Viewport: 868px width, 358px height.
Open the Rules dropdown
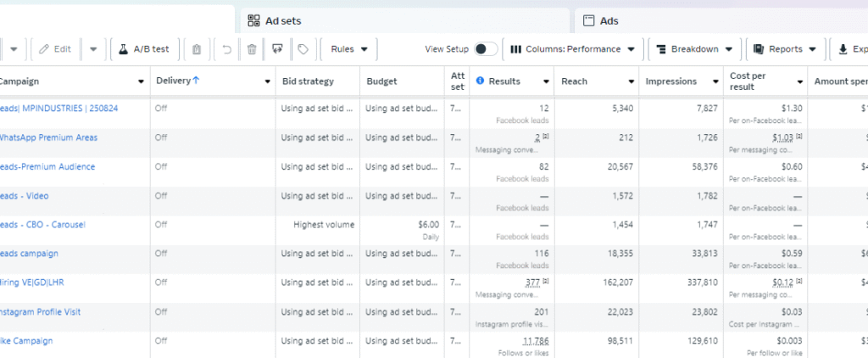click(x=349, y=49)
